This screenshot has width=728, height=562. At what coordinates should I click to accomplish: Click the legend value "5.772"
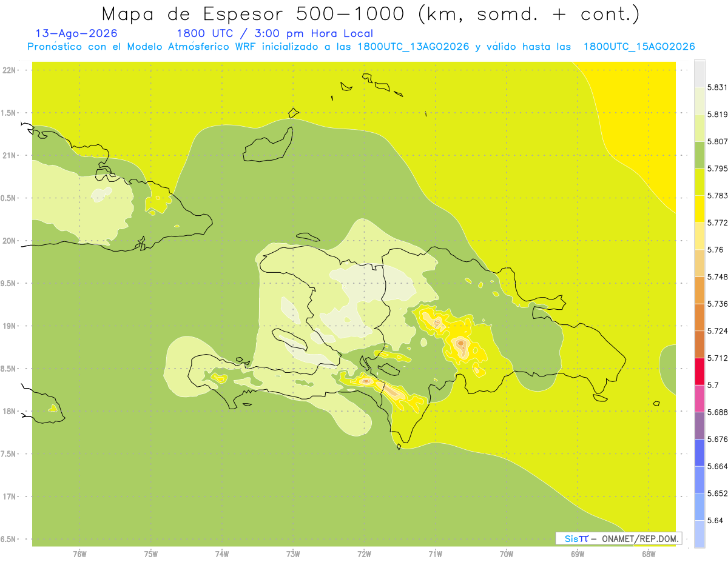[x=717, y=222]
